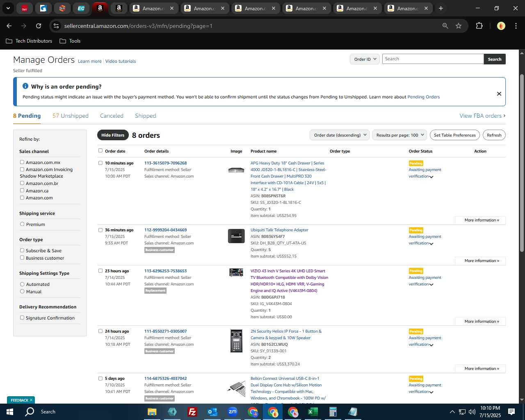Click the blue info icon in pending notice

(25, 86)
